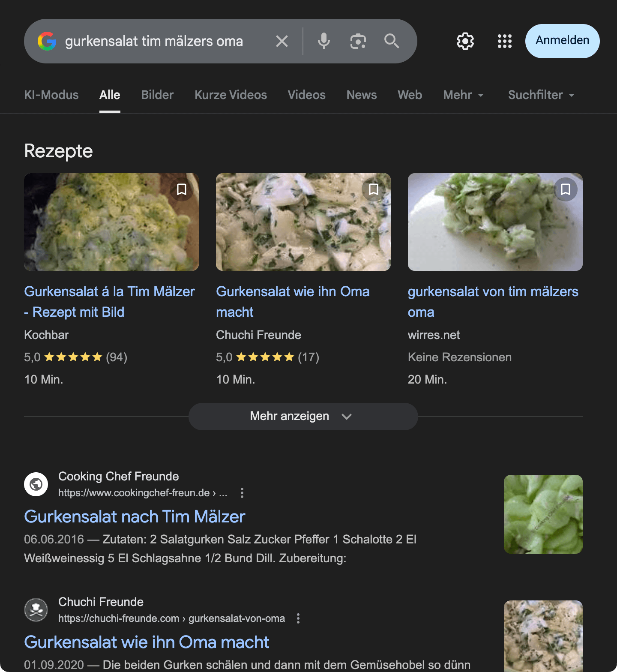Bookmark the wirres.net recipe card

pyautogui.click(x=566, y=189)
